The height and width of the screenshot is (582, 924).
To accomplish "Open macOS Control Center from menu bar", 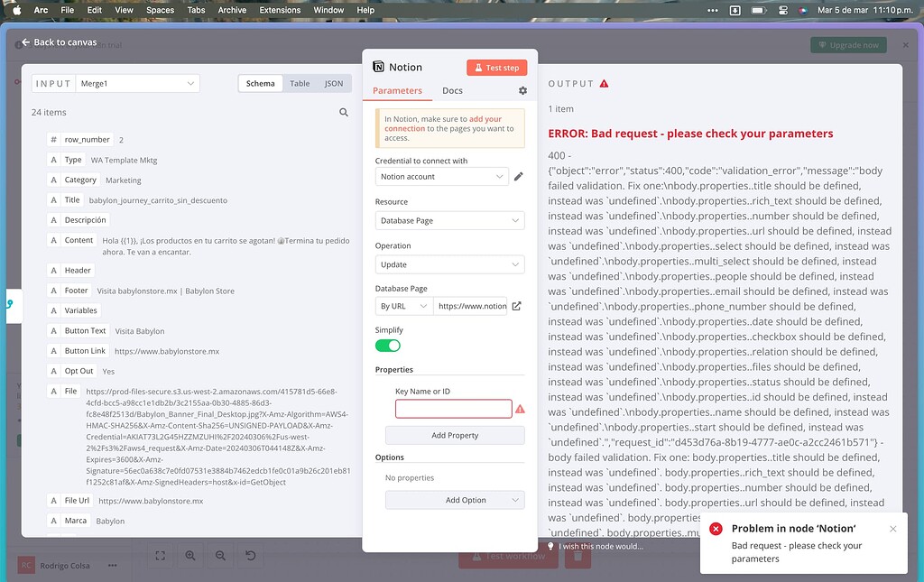I will coord(782,10).
